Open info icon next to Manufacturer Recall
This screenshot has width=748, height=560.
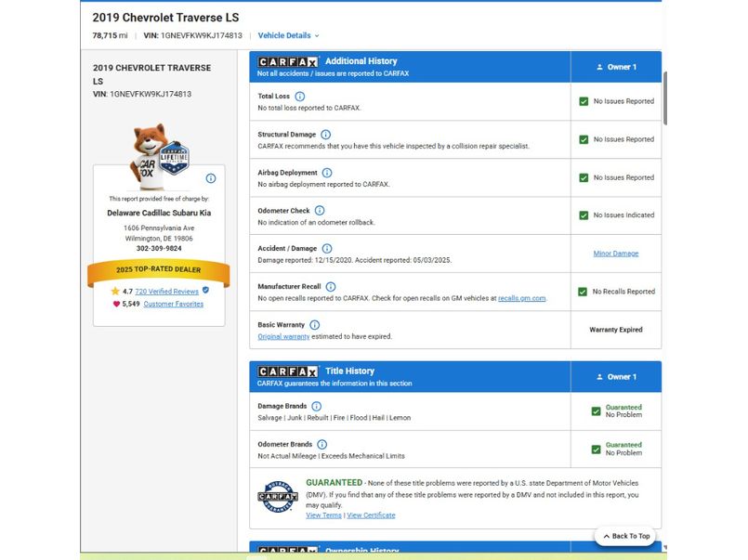331,286
